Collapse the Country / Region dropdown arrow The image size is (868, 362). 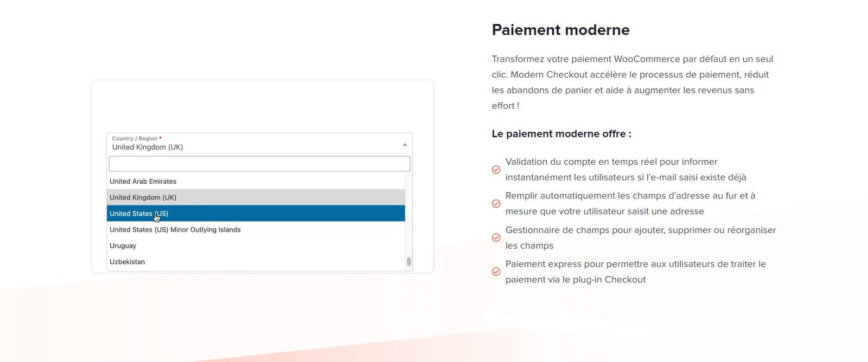click(405, 145)
